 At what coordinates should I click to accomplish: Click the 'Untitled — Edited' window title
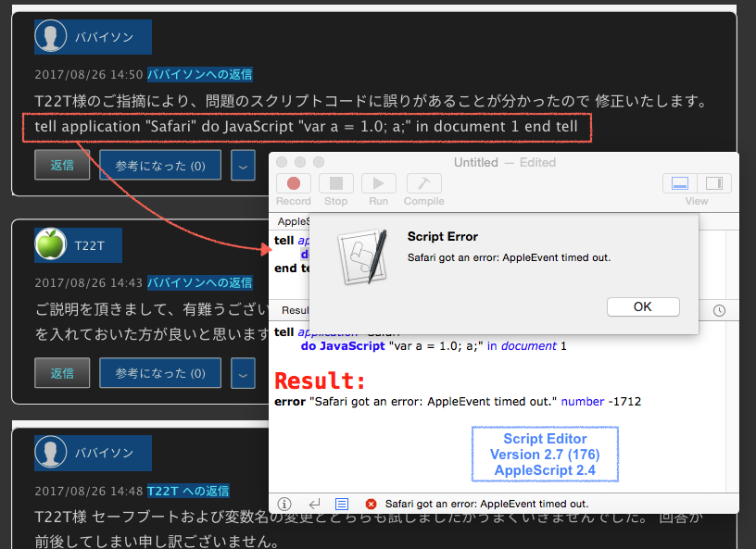505,162
